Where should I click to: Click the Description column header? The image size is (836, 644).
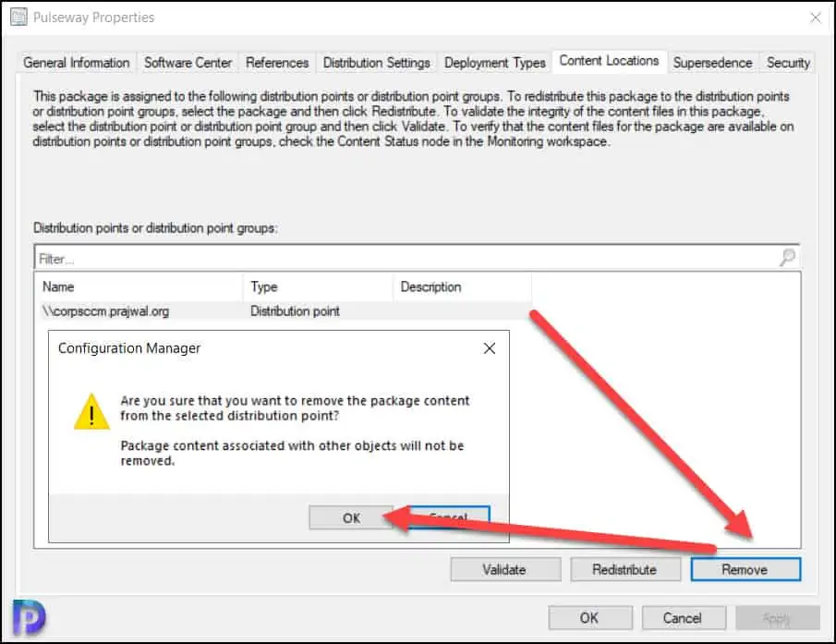click(462, 286)
